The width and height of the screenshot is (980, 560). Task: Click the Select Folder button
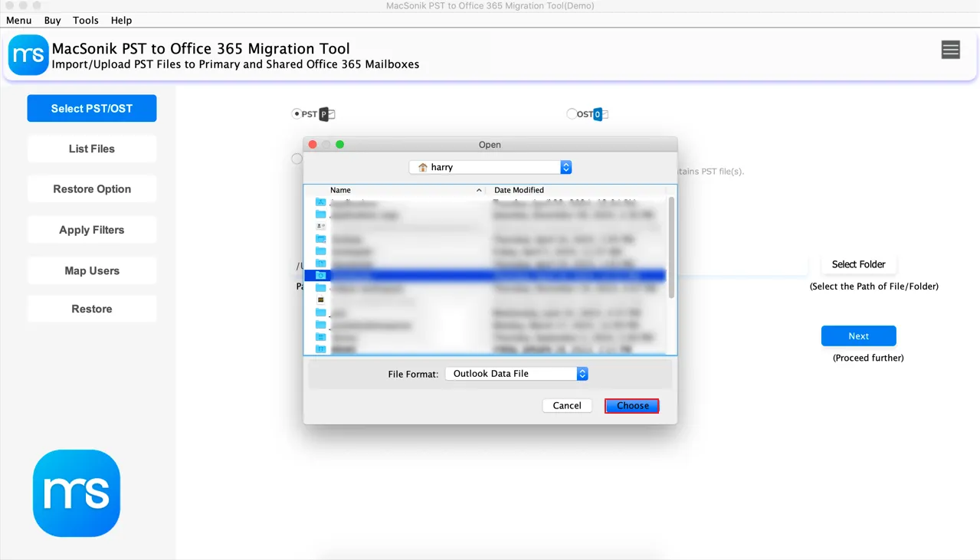(x=858, y=264)
